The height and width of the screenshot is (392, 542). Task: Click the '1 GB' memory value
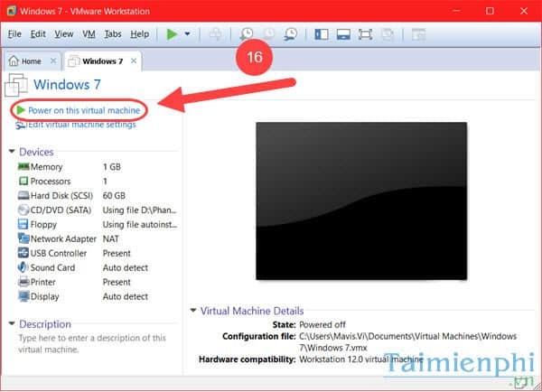(x=112, y=167)
